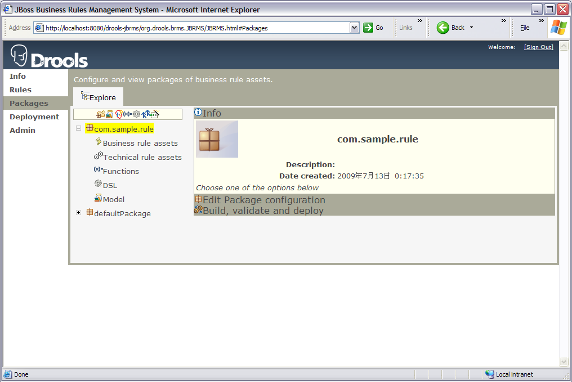This screenshot has width=572, height=382.
Task: Click the package icon beside defaultPackage
Action: click(90, 212)
